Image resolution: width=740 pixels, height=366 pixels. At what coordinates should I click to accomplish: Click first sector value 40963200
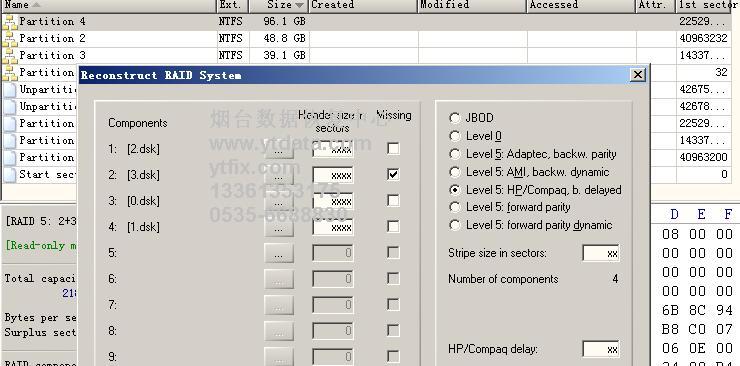pos(703,158)
